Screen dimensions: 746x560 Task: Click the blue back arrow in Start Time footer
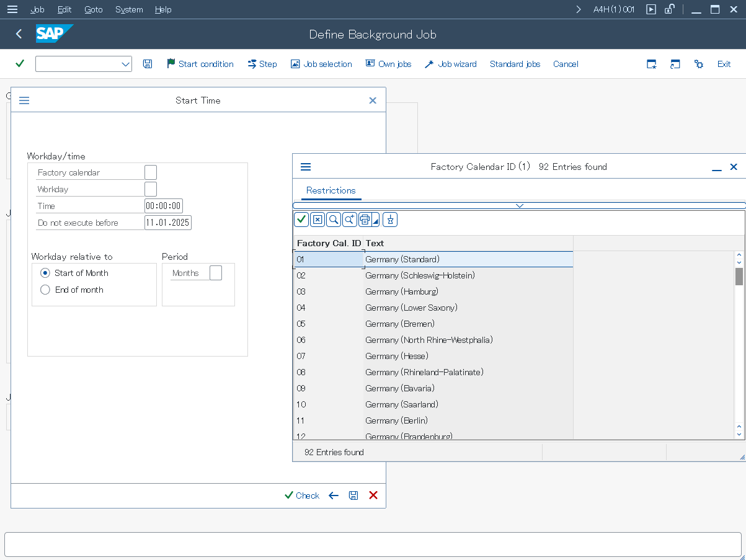click(334, 496)
